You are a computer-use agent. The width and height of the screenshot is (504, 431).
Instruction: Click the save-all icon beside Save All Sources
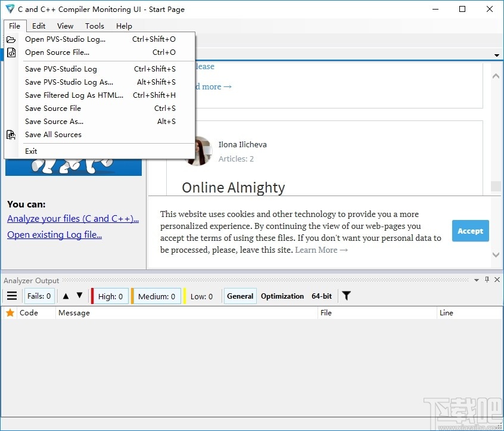[11, 135]
